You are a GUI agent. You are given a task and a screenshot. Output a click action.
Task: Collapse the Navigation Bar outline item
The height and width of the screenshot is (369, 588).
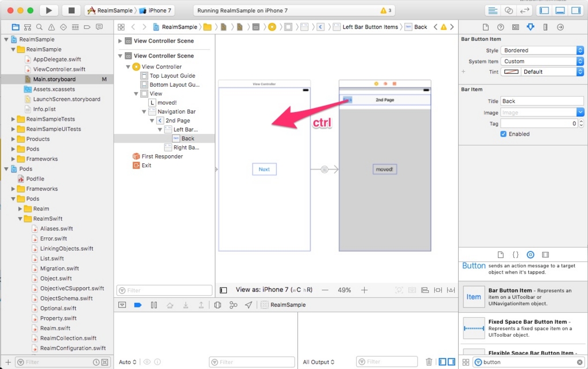coord(144,112)
